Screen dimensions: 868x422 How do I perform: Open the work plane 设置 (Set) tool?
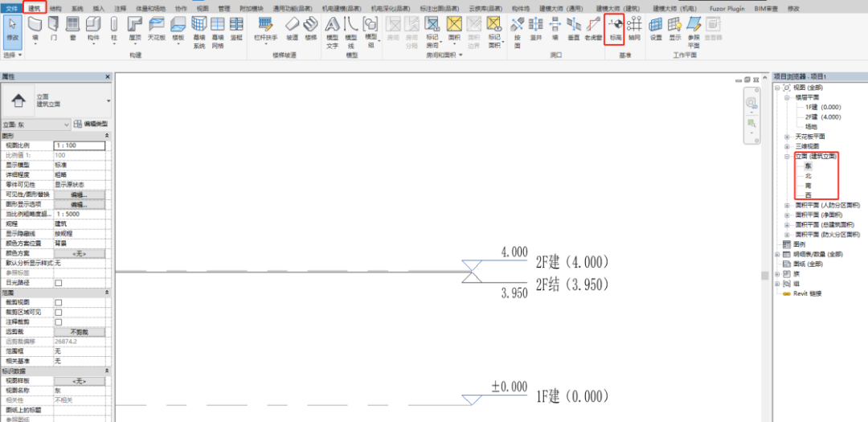[x=656, y=29]
